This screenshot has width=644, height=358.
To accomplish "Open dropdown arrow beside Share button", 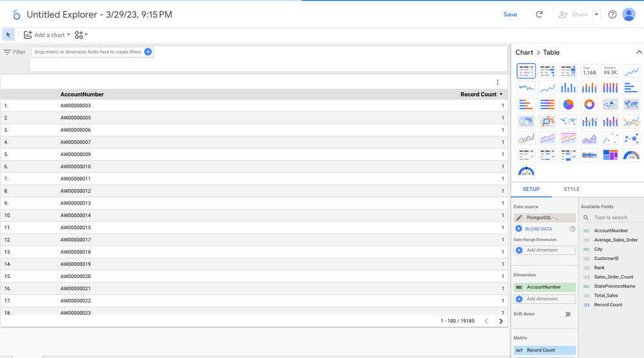I will (x=596, y=14).
